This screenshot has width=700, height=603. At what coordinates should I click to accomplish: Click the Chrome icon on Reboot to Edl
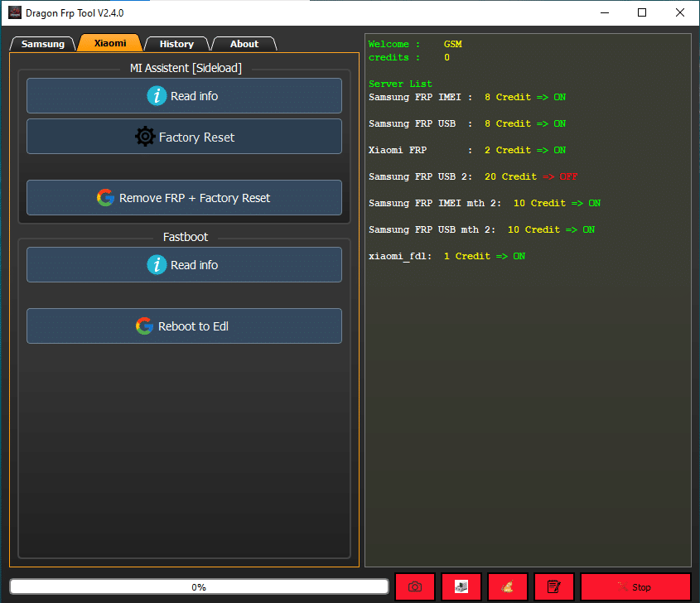coord(144,326)
